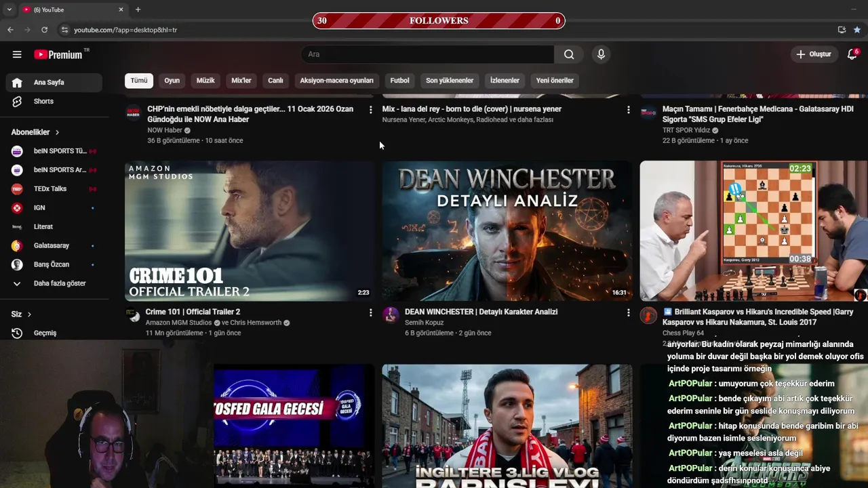Click Semih Kopuz channel avatar
This screenshot has height=488, width=868.
(391, 315)
